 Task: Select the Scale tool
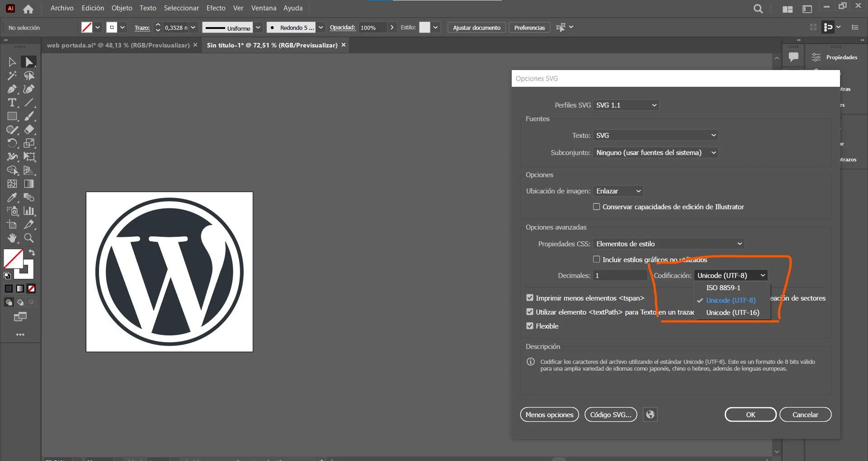point(29,143)
